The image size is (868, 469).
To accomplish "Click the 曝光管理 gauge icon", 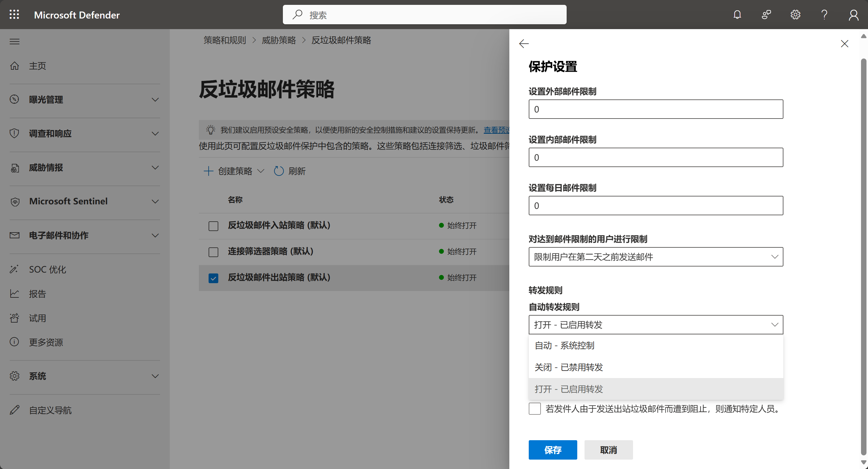I will (x=15, y=99).
